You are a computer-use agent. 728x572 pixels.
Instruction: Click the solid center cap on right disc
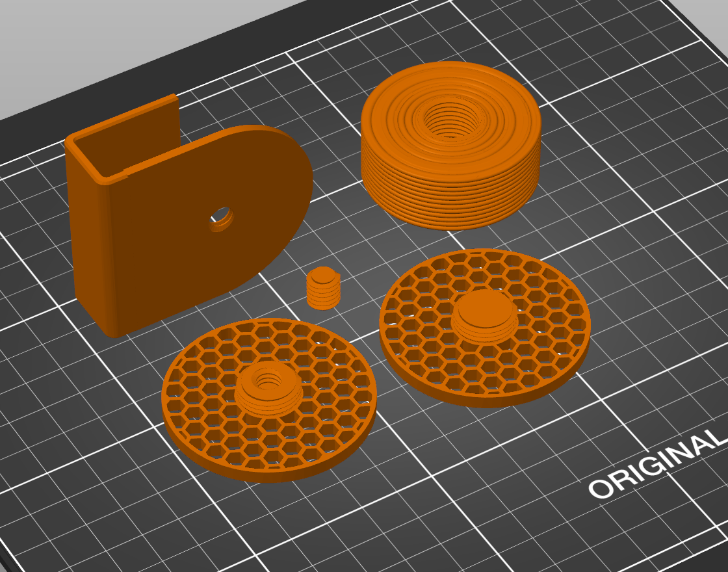tap(484, 307)
